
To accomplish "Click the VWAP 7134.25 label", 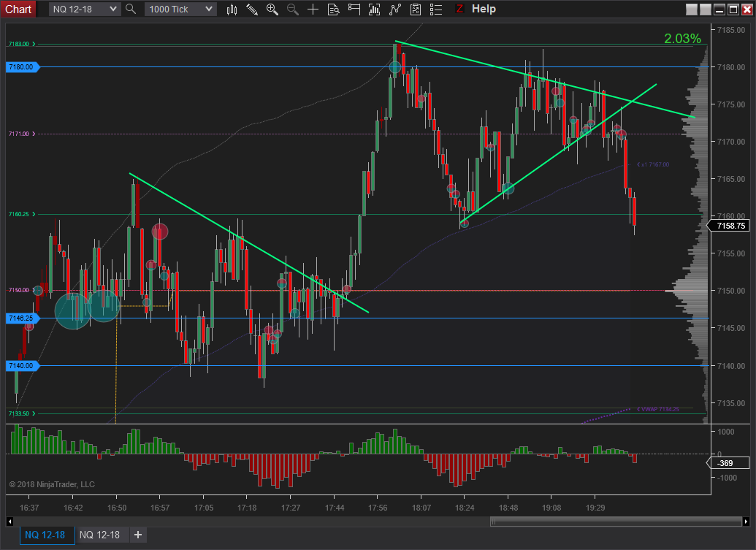I will click(x=658, y=409).
